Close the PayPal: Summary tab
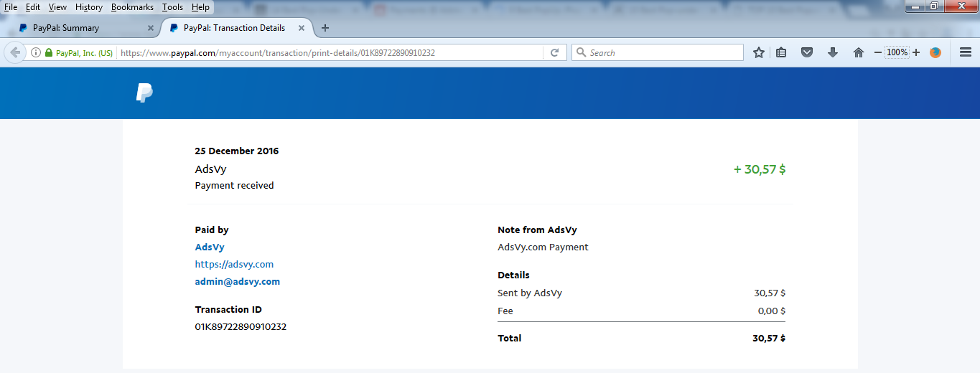Viewport: 980px width, 373px height. (x=151, y=28)
